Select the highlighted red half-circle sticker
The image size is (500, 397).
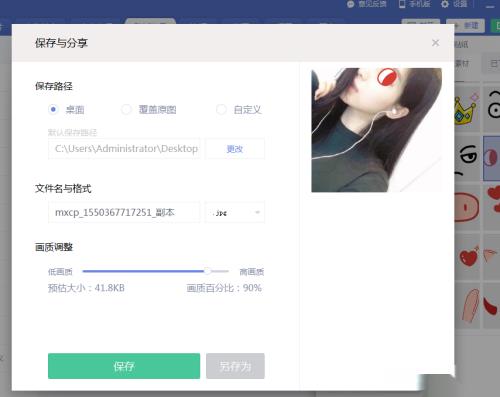click(491, 158)
